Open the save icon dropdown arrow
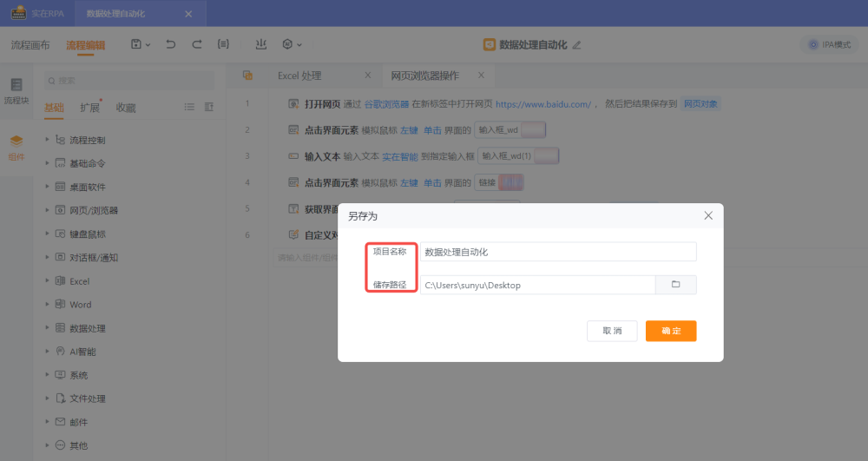Screen dimensions: 868x461 click(148, 45)
